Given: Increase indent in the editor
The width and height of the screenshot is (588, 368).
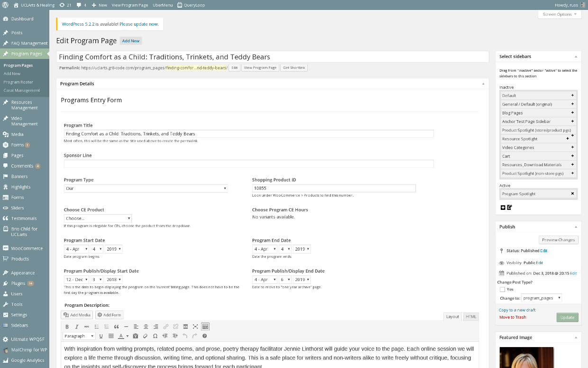Looking at the screenshot, I should [175, 336].
